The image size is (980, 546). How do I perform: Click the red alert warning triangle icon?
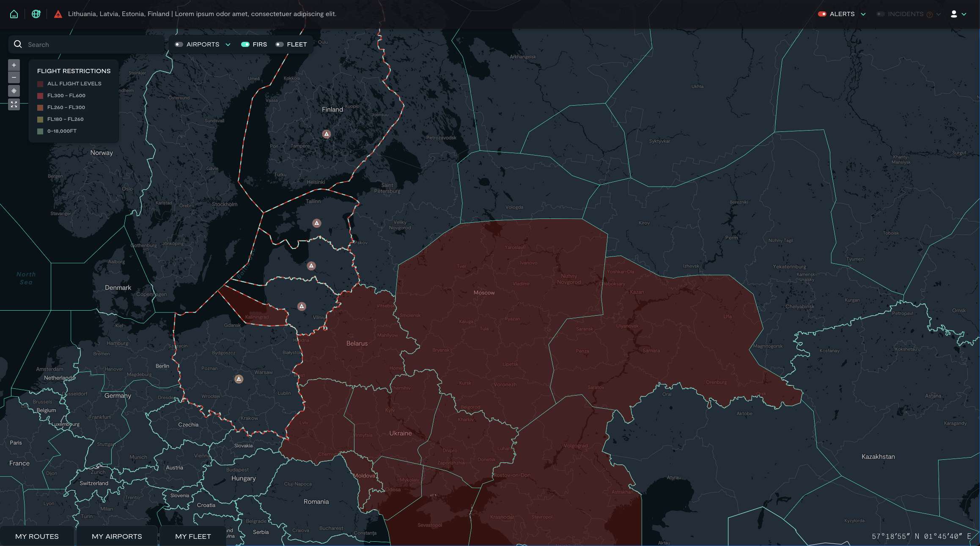tap(58, 14)
